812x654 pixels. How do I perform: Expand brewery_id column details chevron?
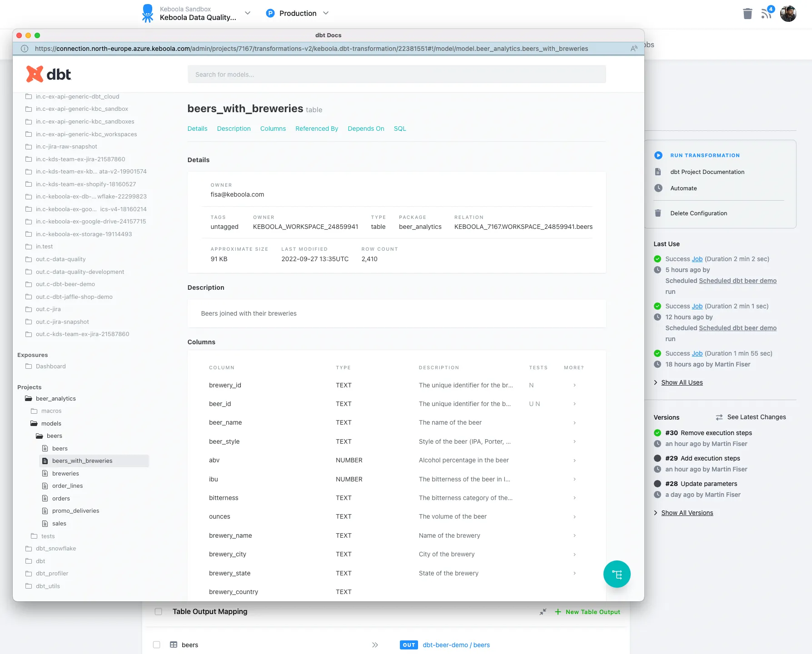(x=574, y=385)
